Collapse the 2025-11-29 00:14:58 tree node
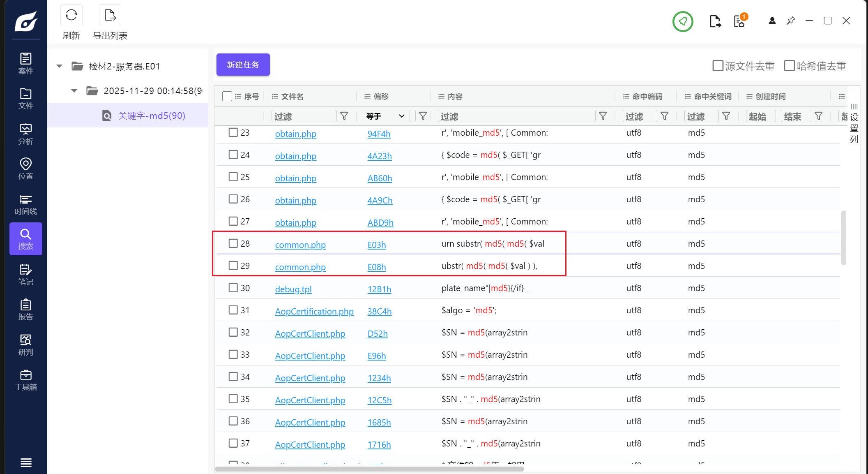This screenshot has width=868, height=474. pyautogui.click(x=74, y=91)
